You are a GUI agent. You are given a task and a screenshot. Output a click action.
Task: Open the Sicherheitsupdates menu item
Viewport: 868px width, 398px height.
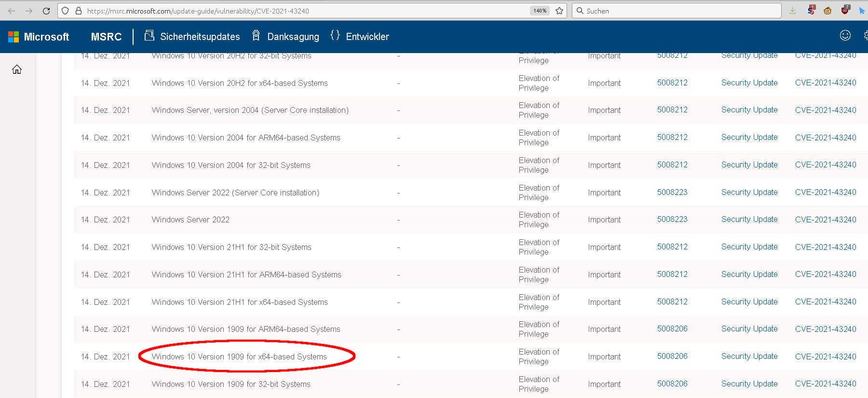[x=200, y=37]
